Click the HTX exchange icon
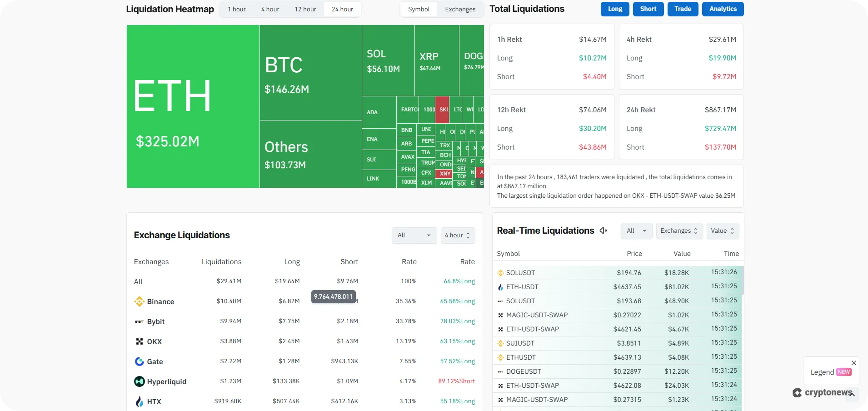 pos(139,401)
